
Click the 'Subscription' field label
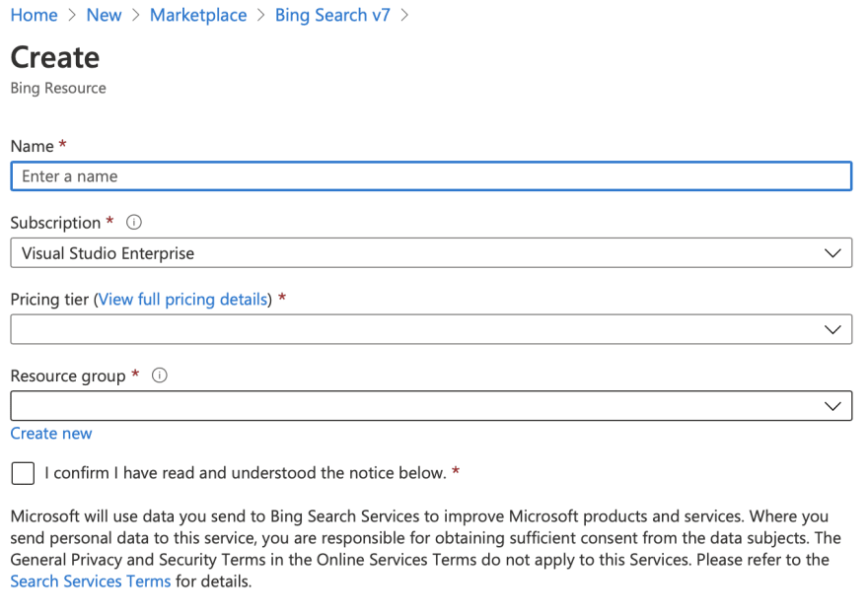(55, 223)
